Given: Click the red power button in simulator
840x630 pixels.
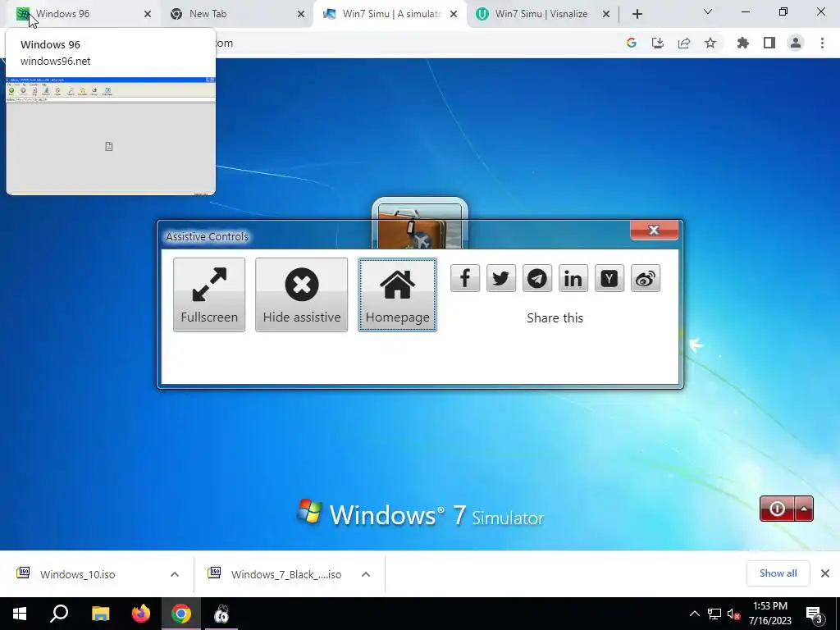Looking at the screenshot, I should 777,509.
